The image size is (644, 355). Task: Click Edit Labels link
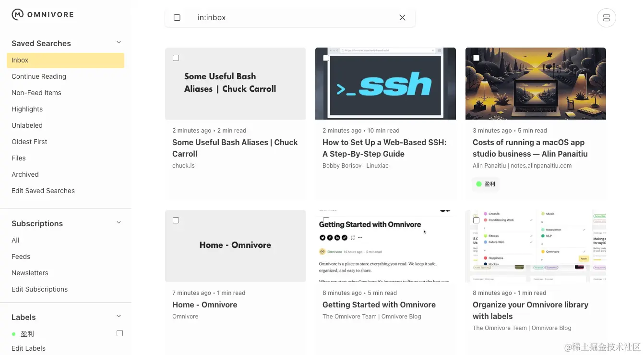[x=29, y=348]
